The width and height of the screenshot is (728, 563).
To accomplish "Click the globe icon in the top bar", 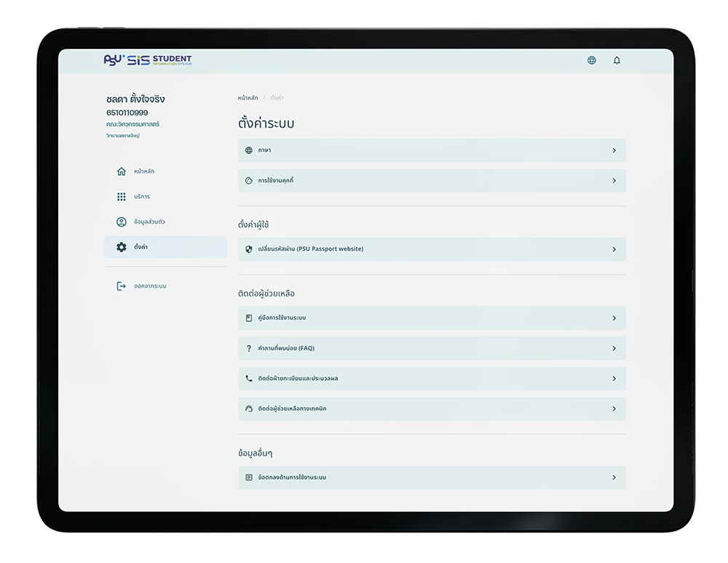I will click(x=591, y=60).
